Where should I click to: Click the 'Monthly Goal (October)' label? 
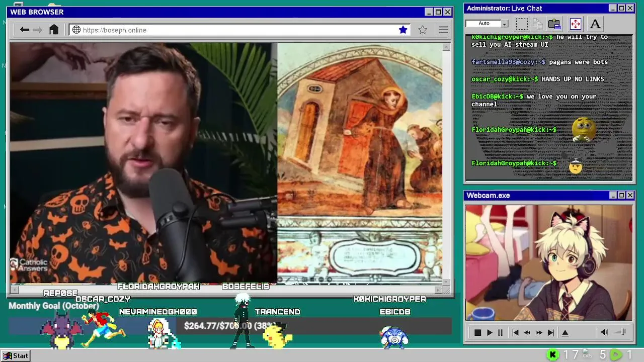54,306
